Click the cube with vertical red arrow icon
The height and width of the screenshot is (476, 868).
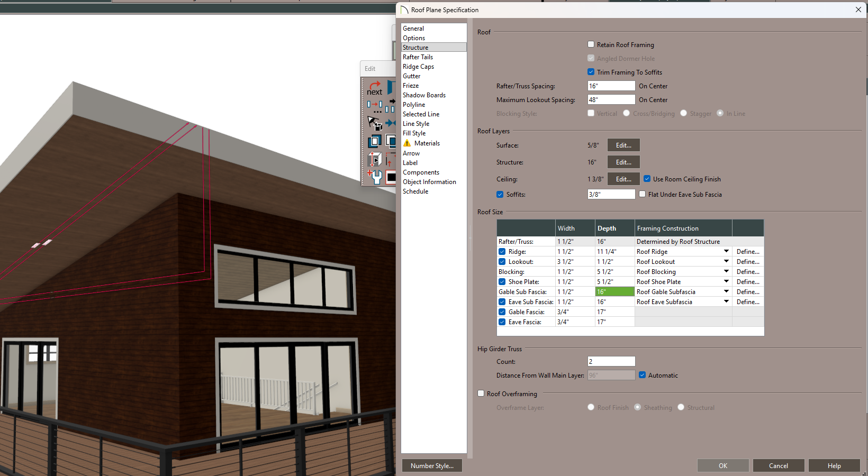[375, 159]
